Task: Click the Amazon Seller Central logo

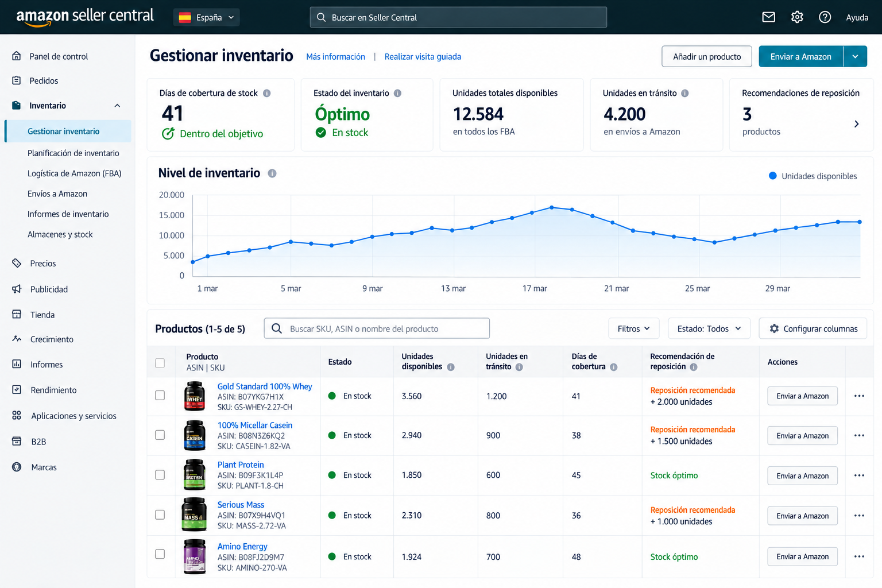Action: [x=85, y=17]
